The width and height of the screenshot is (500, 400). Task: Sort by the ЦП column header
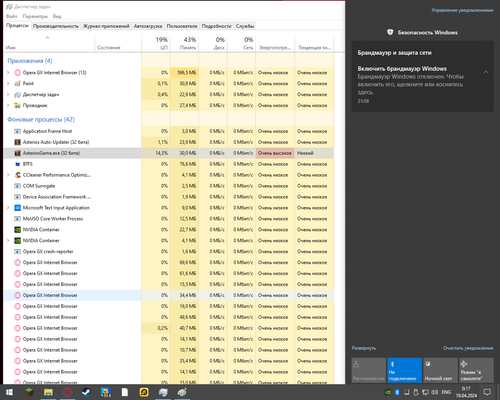coord(156,43)
